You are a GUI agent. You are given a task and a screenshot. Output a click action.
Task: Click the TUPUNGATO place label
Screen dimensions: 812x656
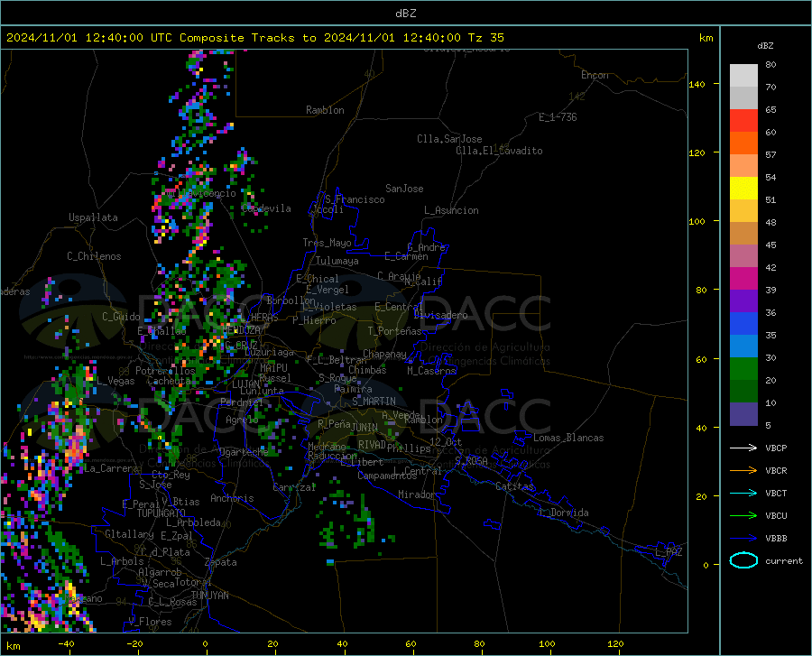coord(161,513)
